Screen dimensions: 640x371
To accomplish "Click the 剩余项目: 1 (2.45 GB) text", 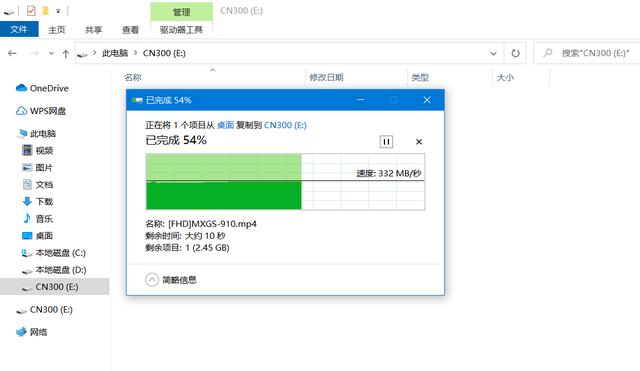I will [x=187, y=247].
